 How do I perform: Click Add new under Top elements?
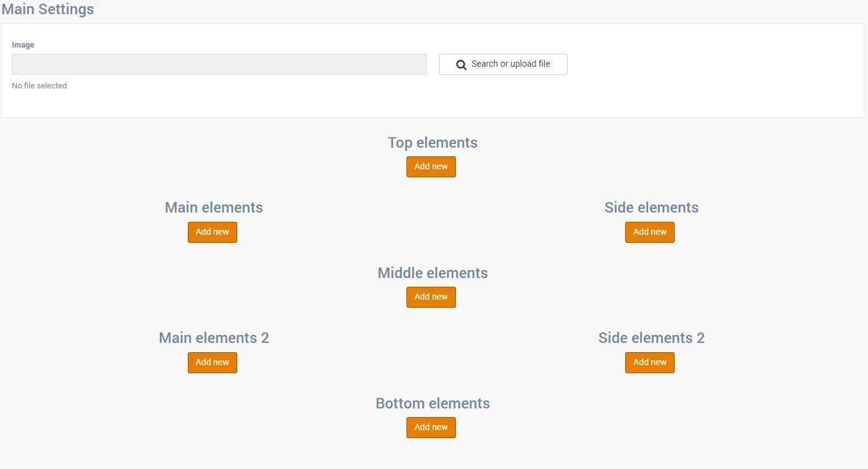coord(431,166)
